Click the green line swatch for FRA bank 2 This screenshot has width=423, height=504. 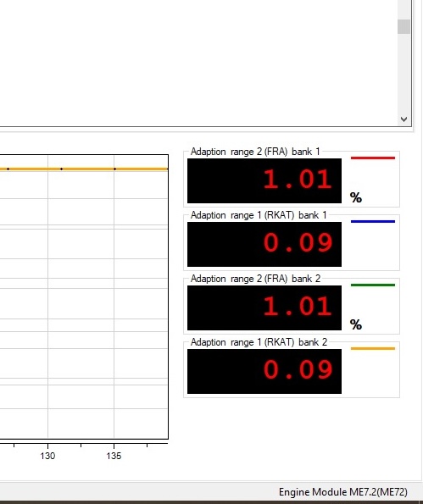pos(373,285)
